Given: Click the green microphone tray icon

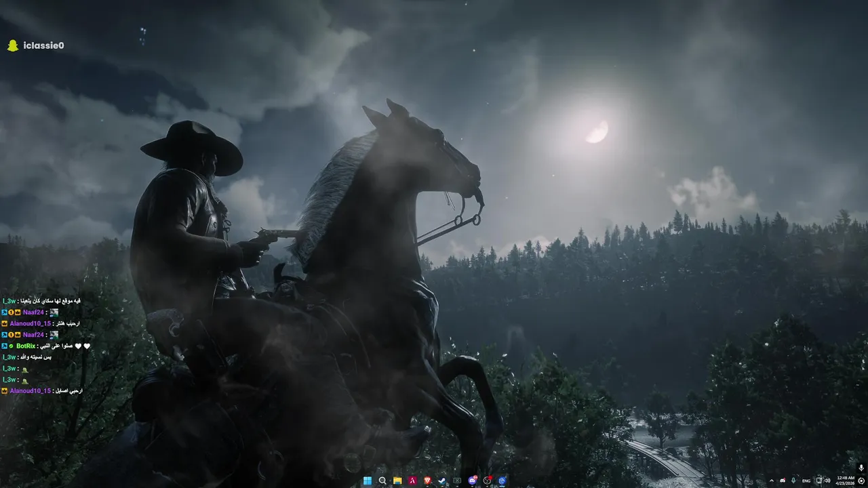Looking at the screenshot, I should (793, 481).
